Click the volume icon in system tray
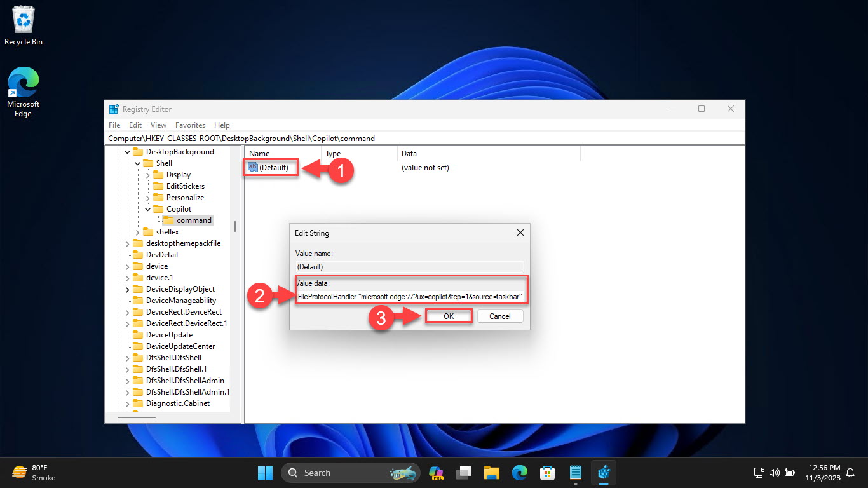 point(774,473)
